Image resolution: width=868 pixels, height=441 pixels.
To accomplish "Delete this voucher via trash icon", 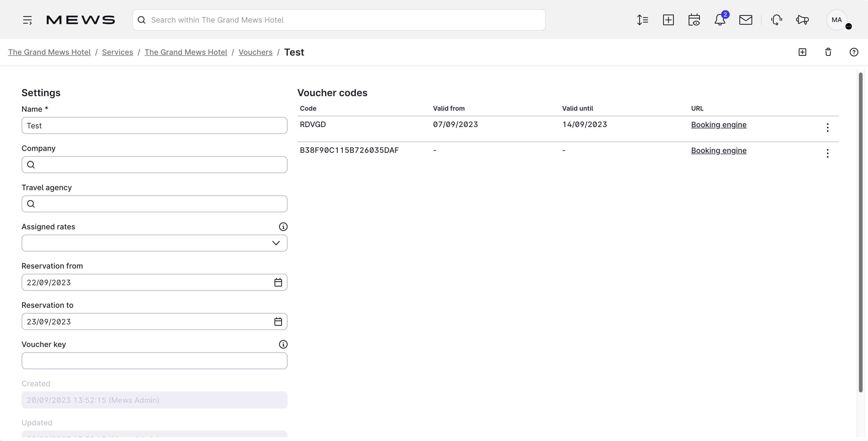I will click(828, 52).
